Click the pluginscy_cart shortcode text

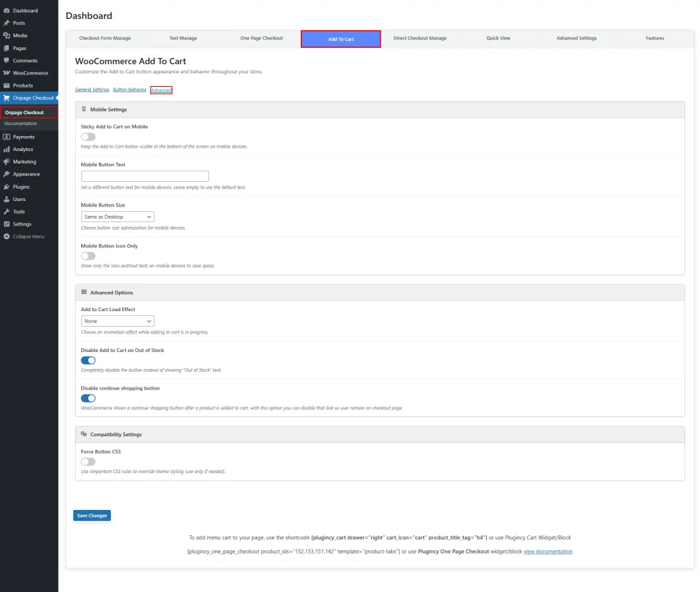click(399, 538)
